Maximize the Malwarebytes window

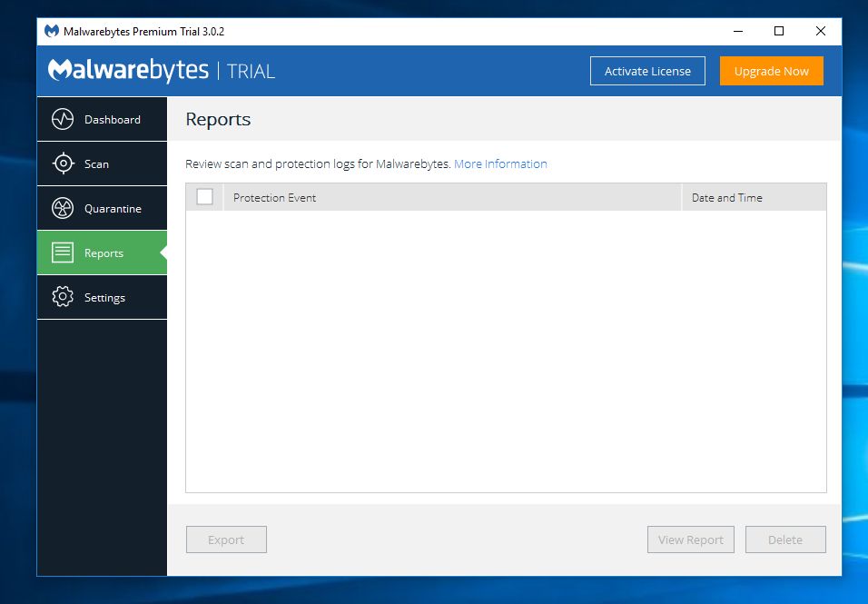tap(779, 31)
